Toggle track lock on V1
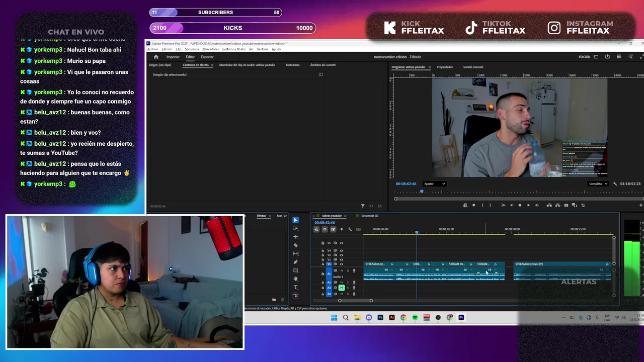This screenshot has width=644, height=362. pyautogui.click(x=323, y=264)
